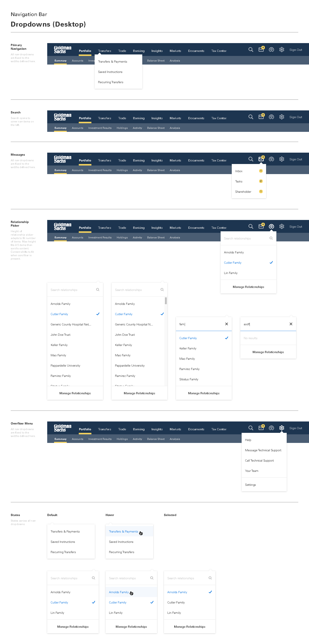Open messages envelope in Primary Navigation bar
The width and height of the screenshot is (309, 644).
click(x=261, y=49)
